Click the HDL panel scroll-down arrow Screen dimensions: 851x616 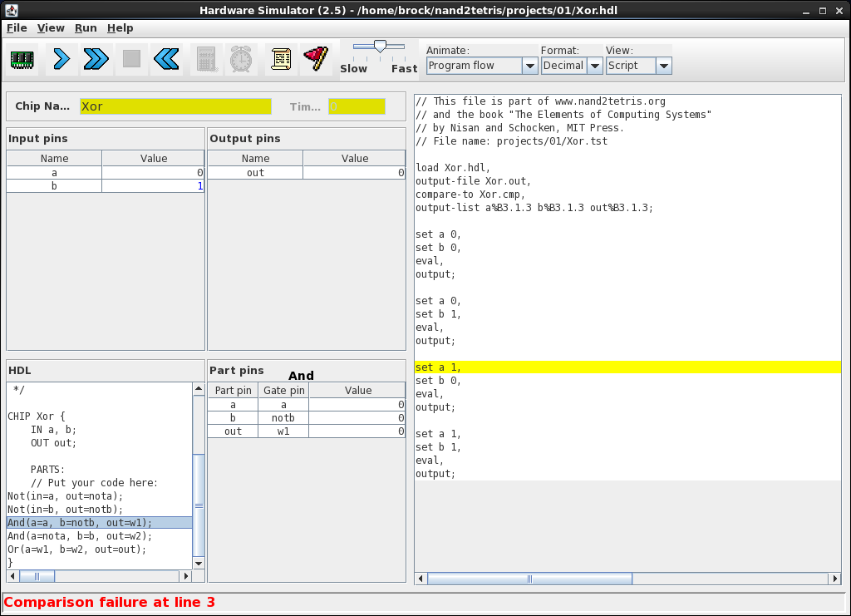point(199,563)
